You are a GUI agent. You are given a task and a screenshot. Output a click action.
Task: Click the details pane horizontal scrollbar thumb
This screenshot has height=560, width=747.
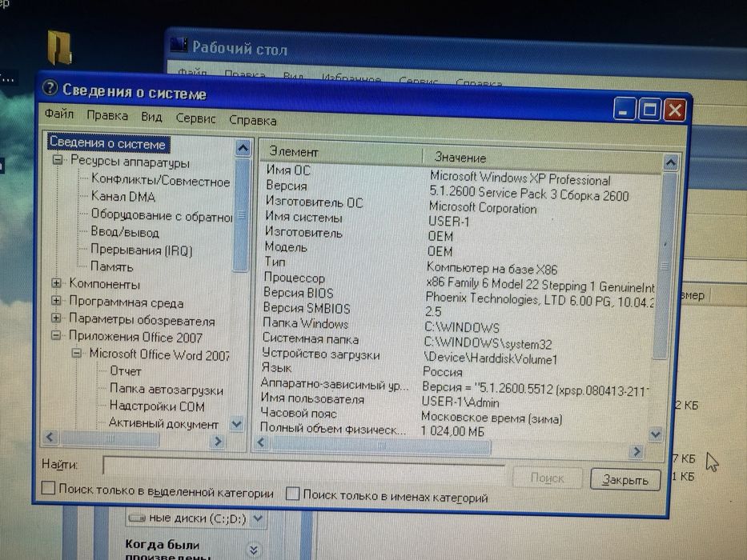pyautogui.click(x=380, y=446)
